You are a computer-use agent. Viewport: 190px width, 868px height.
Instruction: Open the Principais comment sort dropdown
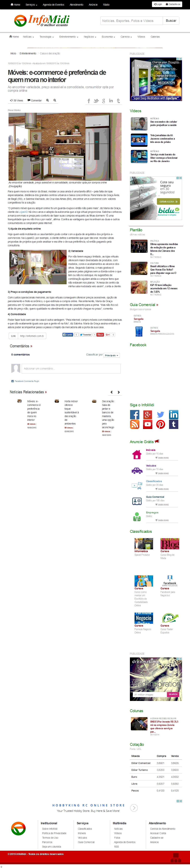point(112,355)
